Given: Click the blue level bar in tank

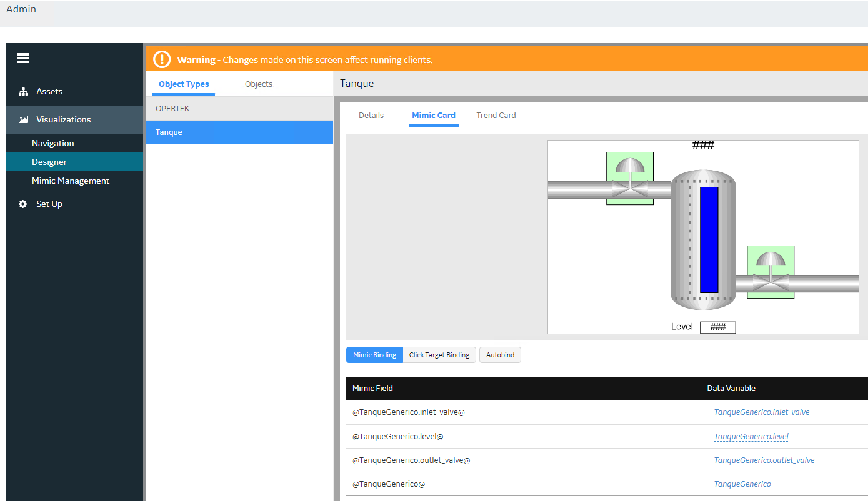Looking at the screenshot, I should [709, 239].
